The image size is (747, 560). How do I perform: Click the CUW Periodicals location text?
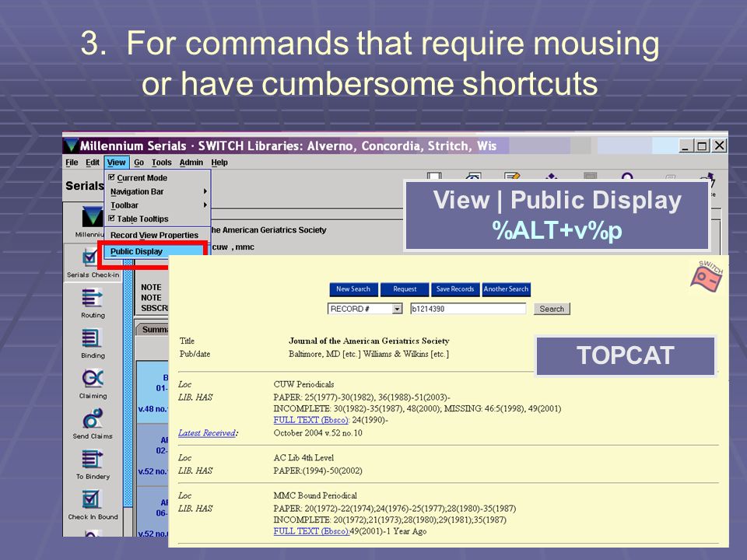tap(303, 384)
